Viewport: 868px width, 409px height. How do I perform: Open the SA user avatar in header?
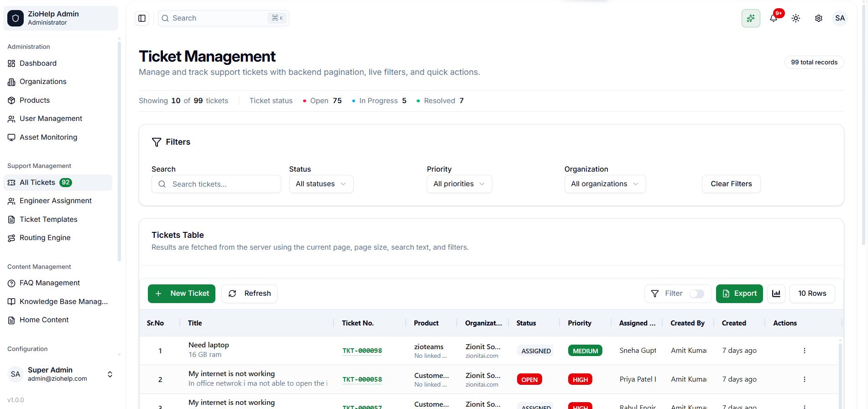point(840,18)
